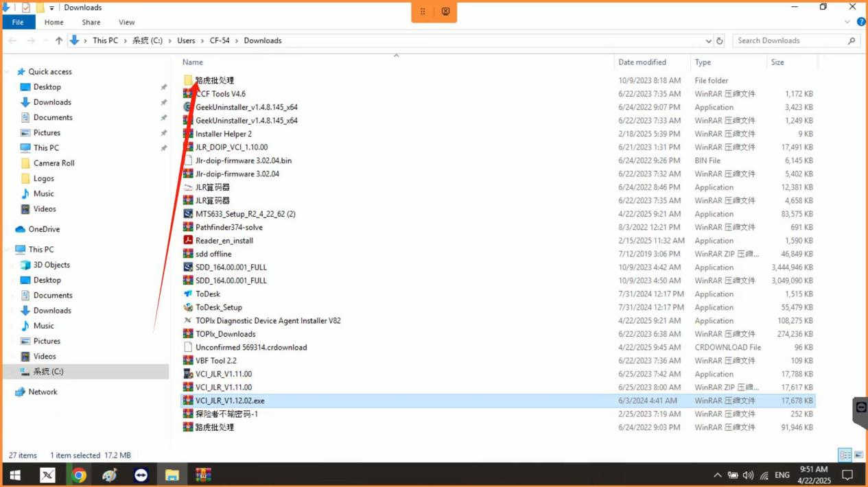
Task: Open the ribbon Help question icon
Action: 861,22
